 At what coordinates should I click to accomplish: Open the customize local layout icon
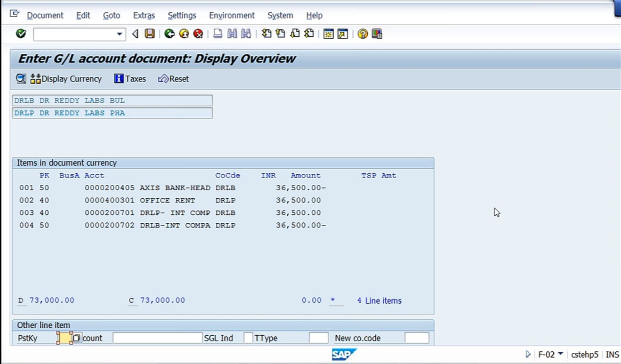click(377, 34)
